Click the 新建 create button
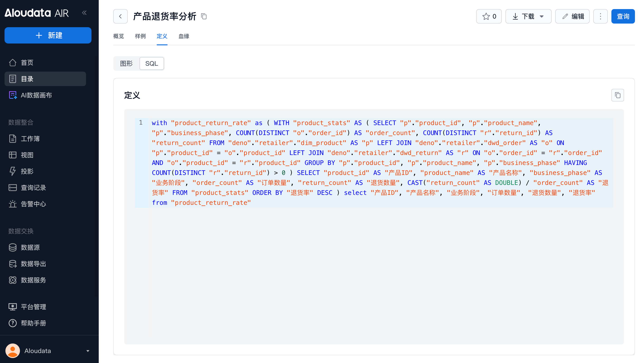 point(48,35)
